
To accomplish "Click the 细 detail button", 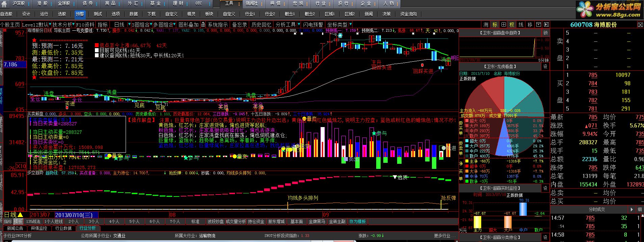I will click(x=640, y=209).
